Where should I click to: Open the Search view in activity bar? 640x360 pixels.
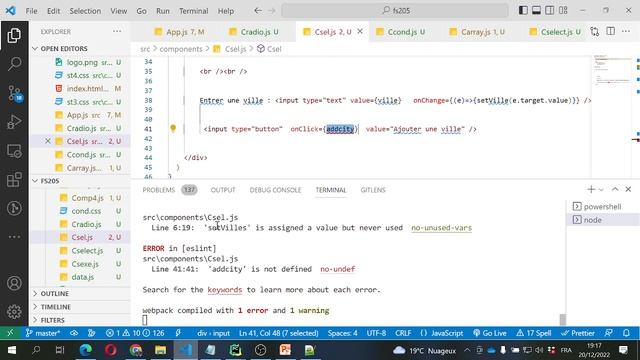point(14,64)
